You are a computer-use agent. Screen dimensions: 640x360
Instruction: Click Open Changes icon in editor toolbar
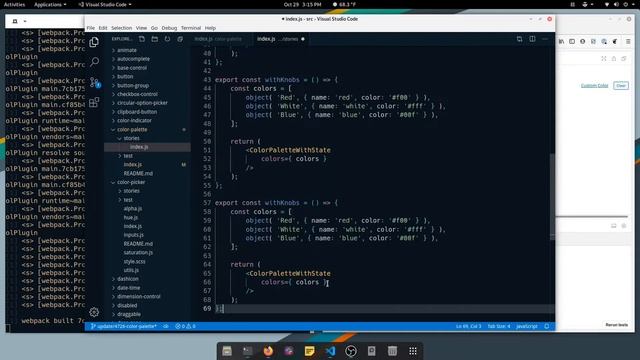(519, 39)
